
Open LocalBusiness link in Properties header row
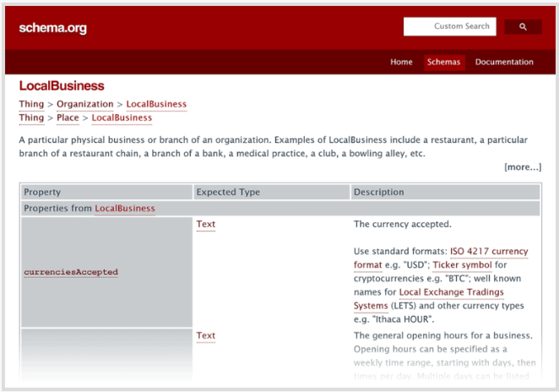(x=124, y=208)
